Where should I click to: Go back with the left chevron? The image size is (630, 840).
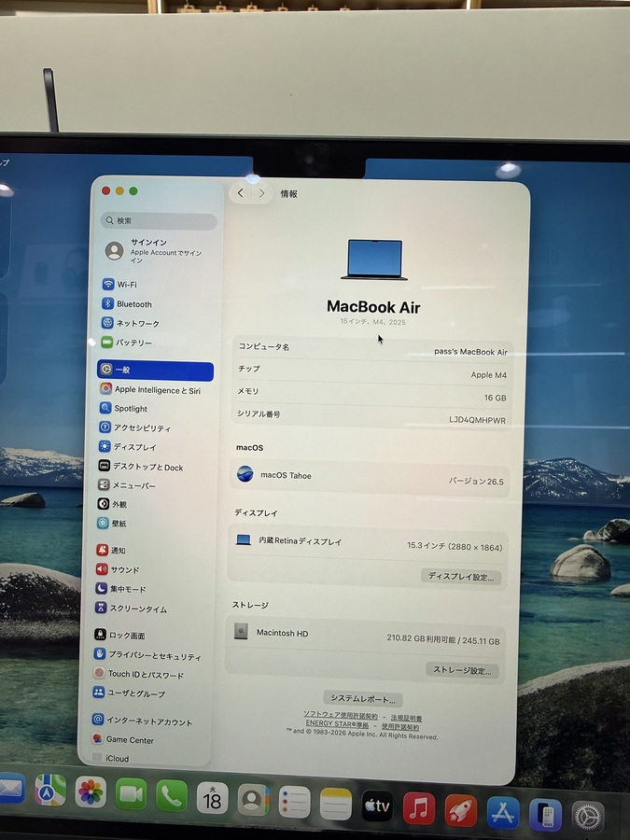tap(241, 193)
